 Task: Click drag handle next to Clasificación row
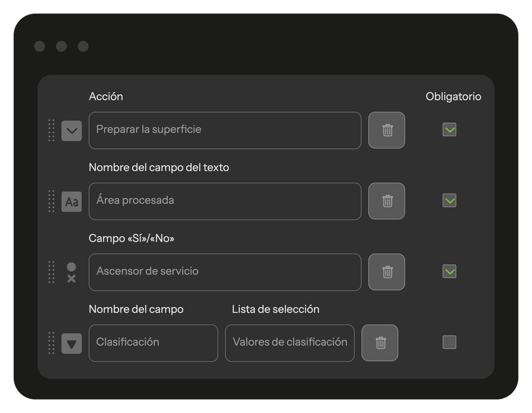(x=51, y=343)
